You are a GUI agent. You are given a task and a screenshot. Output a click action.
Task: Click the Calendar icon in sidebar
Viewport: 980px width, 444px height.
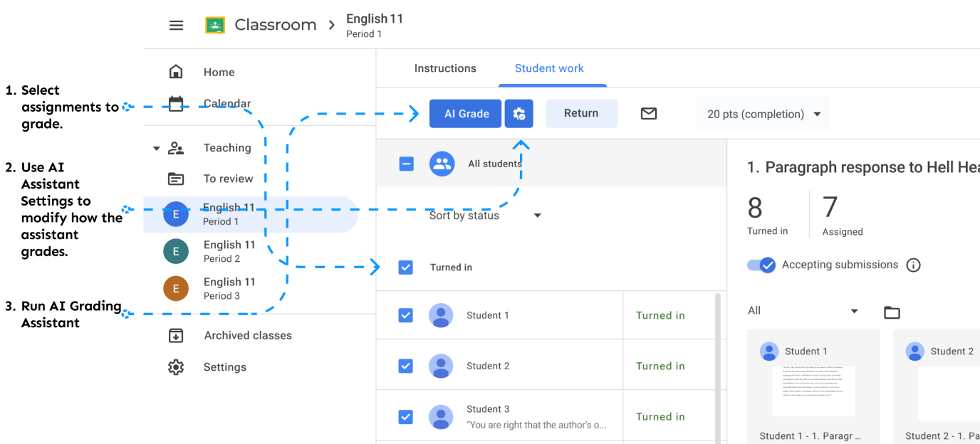(x=176, y=103)
